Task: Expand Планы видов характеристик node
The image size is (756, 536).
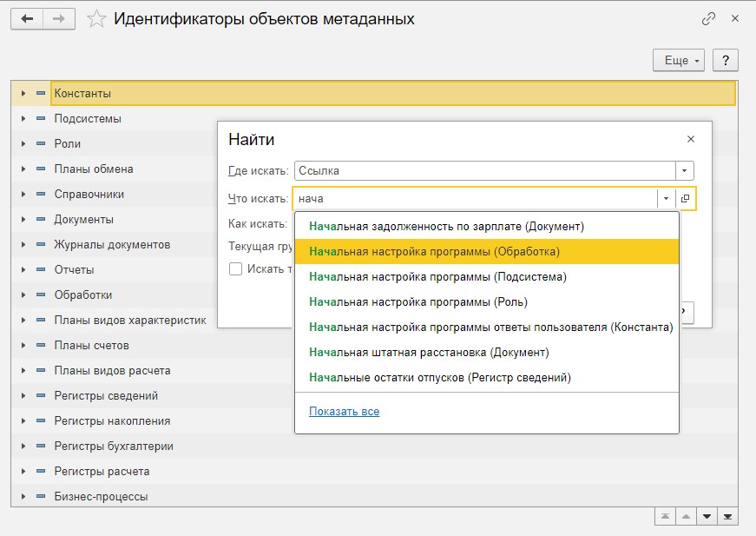Action: (23, 320)
